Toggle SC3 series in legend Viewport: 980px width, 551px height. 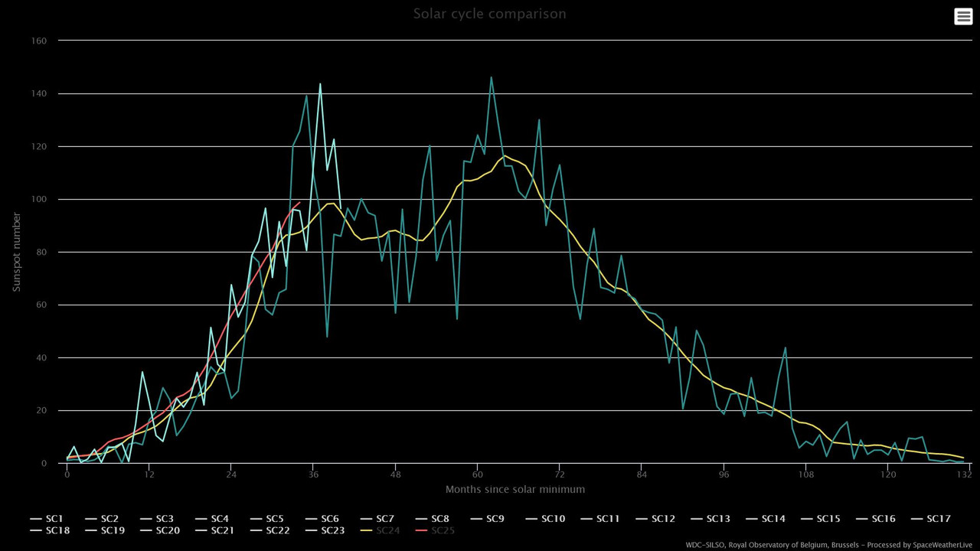[x=157, y=519]
